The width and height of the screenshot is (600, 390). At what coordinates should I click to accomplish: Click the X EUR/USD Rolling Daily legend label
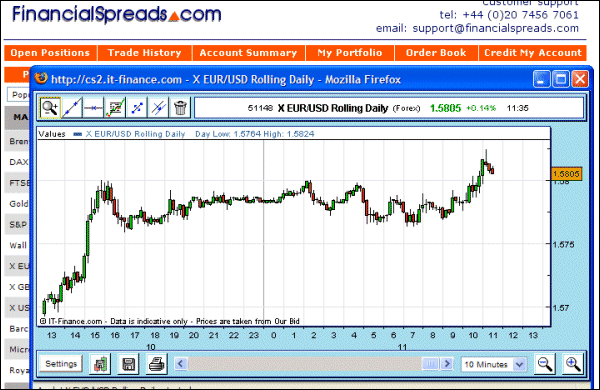pos(135,134)
